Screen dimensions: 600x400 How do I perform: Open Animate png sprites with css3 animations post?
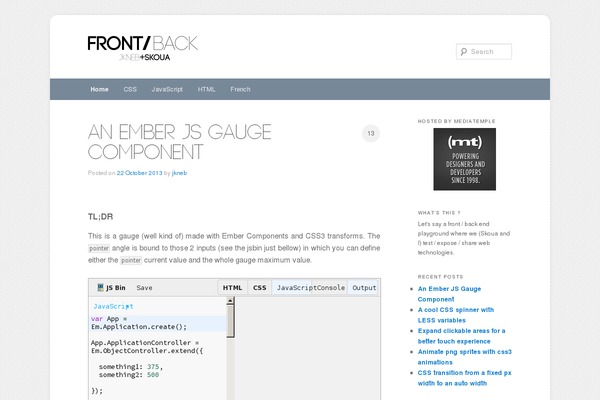point(465,357)
